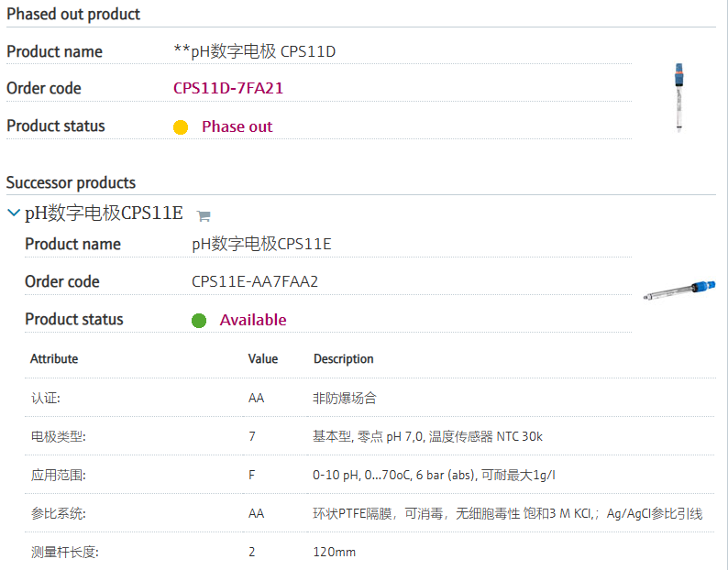Click the 参比系统 description text

507,514
